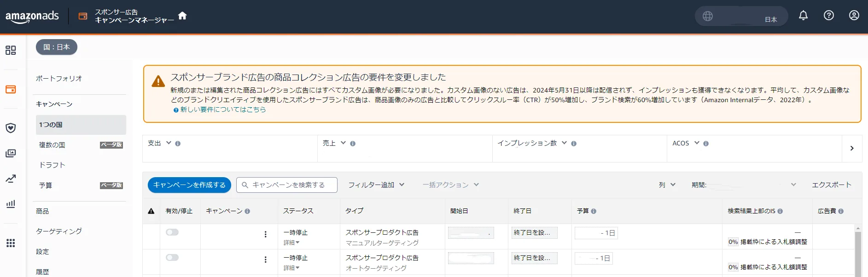Screen dimensions: 868x277
Task: Open the apps grid icon in sidebar
Action: pyautogui.click(x=11, y=243)
